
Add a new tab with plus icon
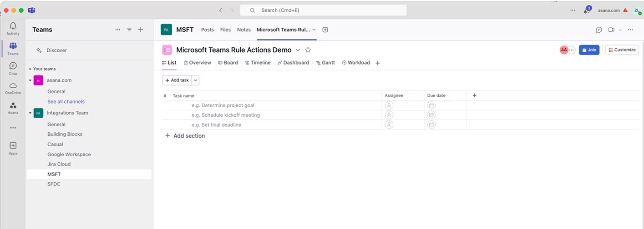click(325, 30)
